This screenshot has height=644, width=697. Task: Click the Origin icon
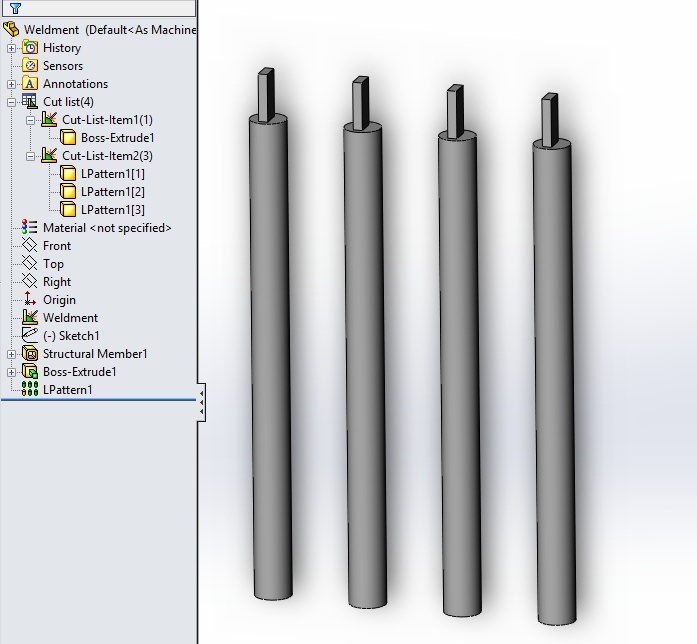30,300
